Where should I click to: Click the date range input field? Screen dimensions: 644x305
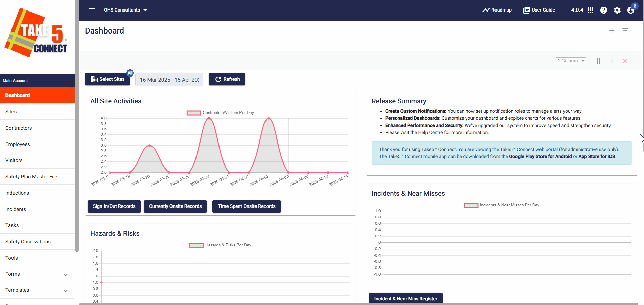tap(169, 80)
